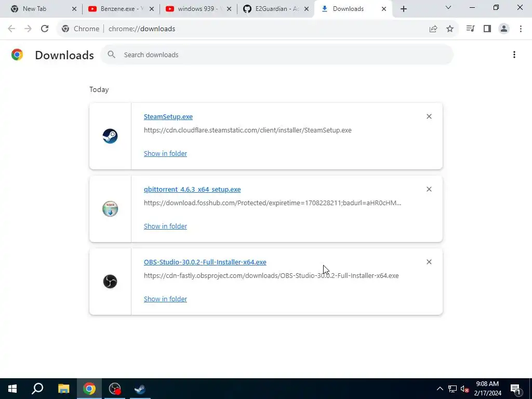Reload the current page
This screenshot has width=532, height=399.
coord(45,29)
